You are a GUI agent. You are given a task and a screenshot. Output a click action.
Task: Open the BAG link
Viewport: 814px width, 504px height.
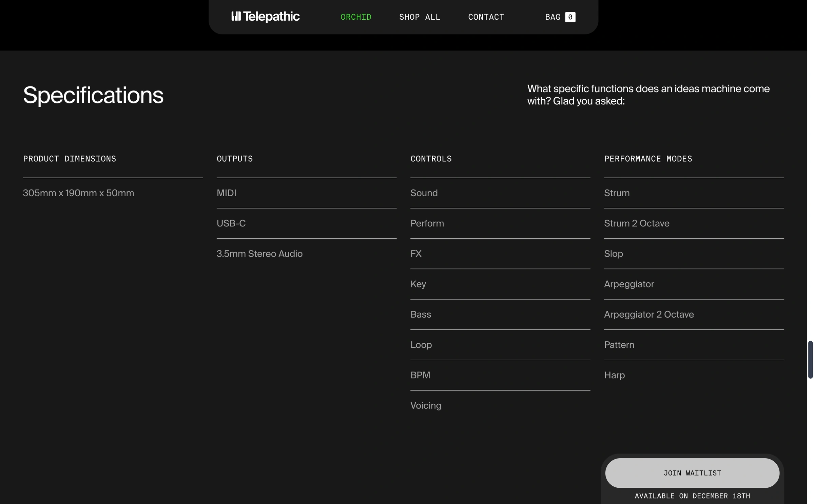point(553,17)
